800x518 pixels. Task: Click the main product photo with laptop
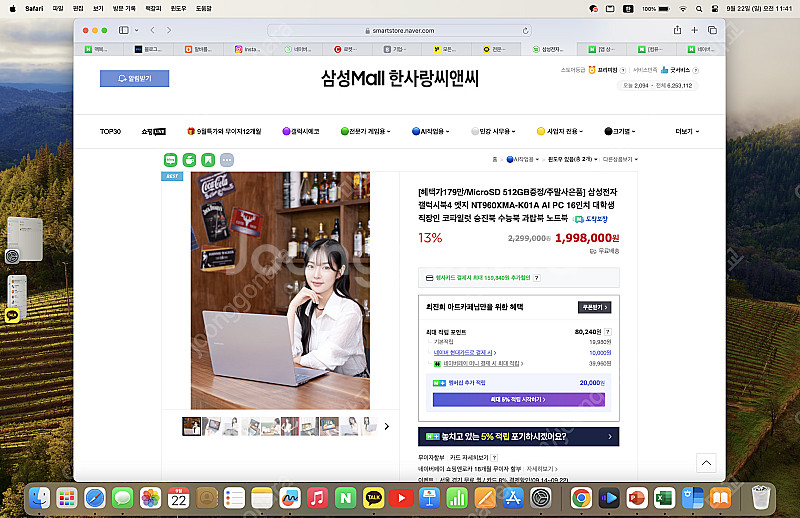point(280,290)
